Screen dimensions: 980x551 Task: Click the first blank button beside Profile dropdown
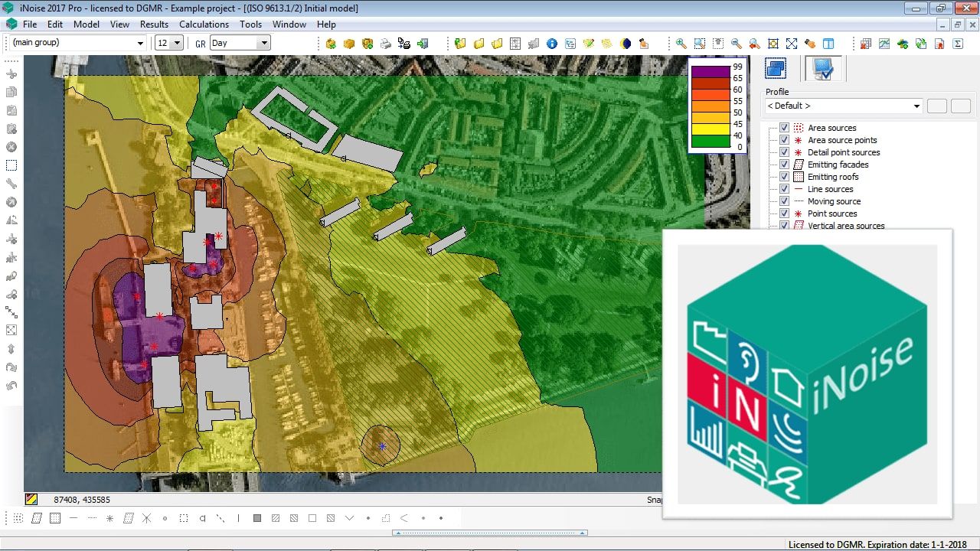coord(937,106)
